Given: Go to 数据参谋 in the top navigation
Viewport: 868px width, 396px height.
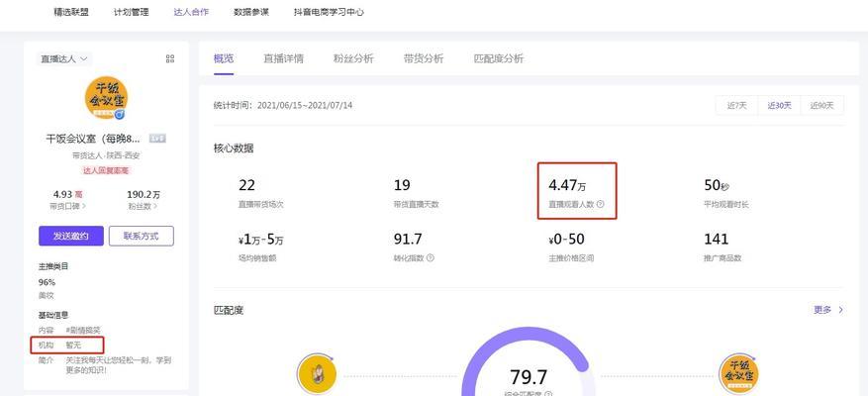Looking at the screenshot, I should pos(251,12).
